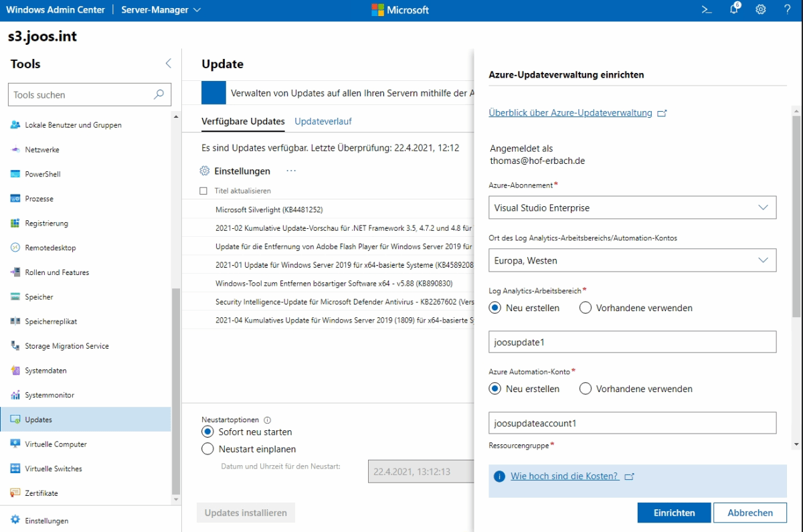This screenshot has height=532, width=803.
Task: Launch the PowerShell console from the top bar
Action: (707, 9)
